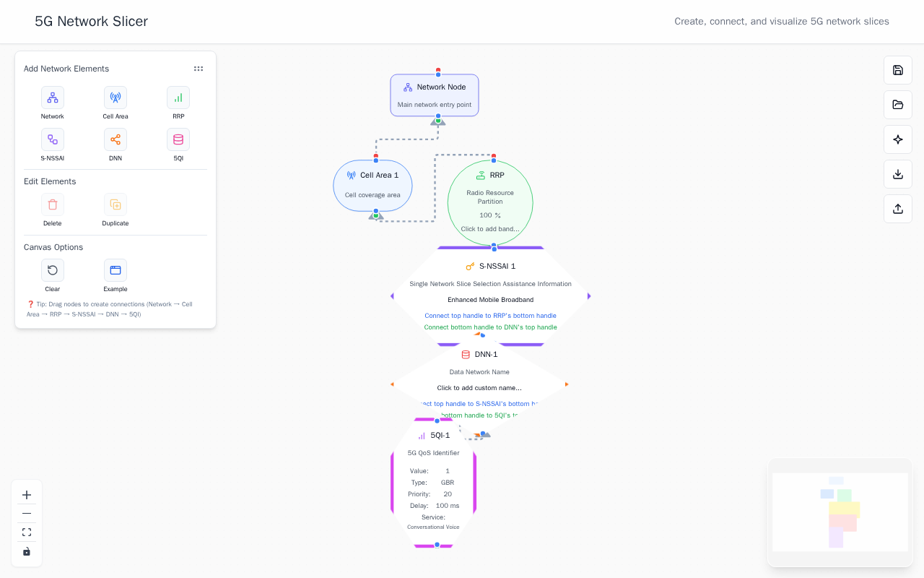
Task: Toggle canvas interactivity lock
Action: click(x=27, y=551)
